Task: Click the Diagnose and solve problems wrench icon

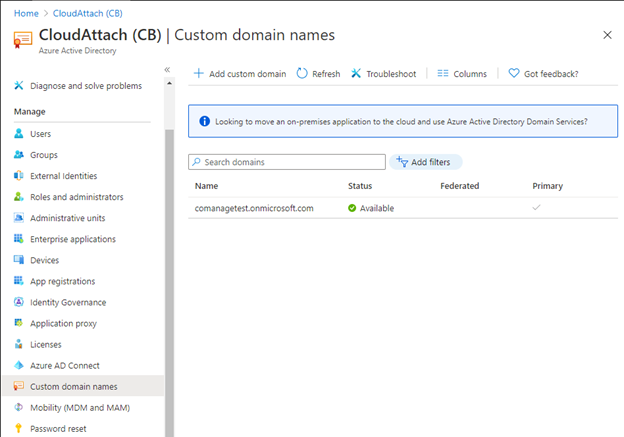Action: (19, 86)
